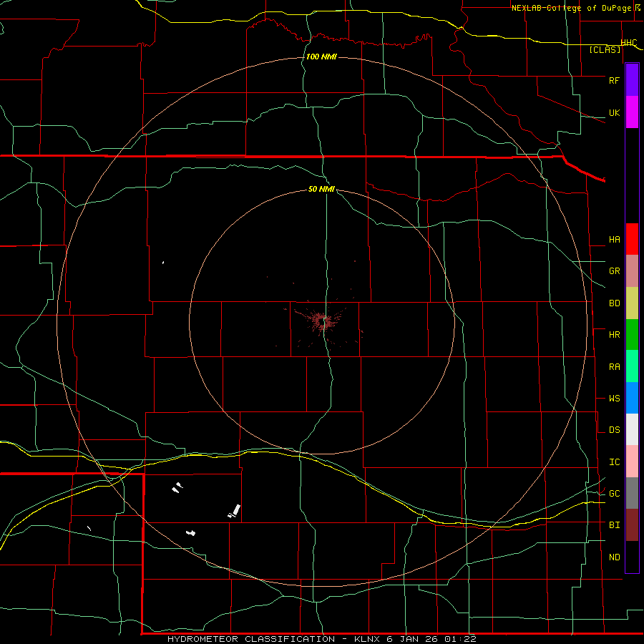Click the HHC product label
The image size is (644, 644).
(x=629, y=43)
